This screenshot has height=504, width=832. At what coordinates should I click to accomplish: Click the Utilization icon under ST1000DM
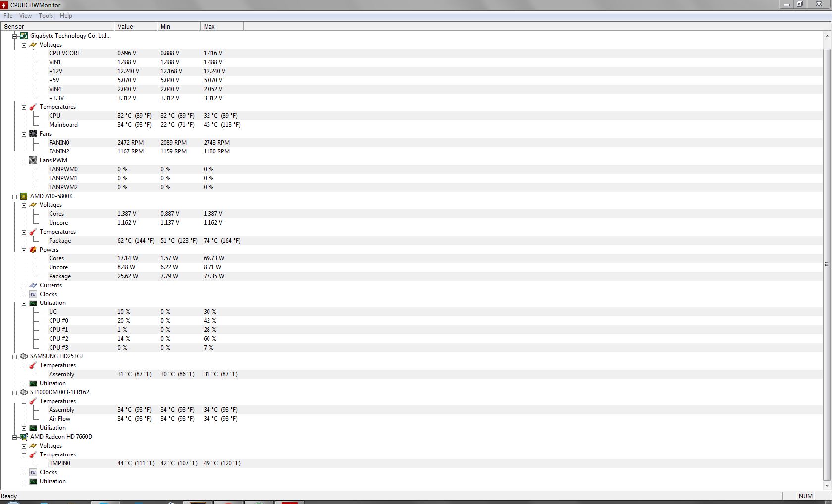[x=33, y=428]
